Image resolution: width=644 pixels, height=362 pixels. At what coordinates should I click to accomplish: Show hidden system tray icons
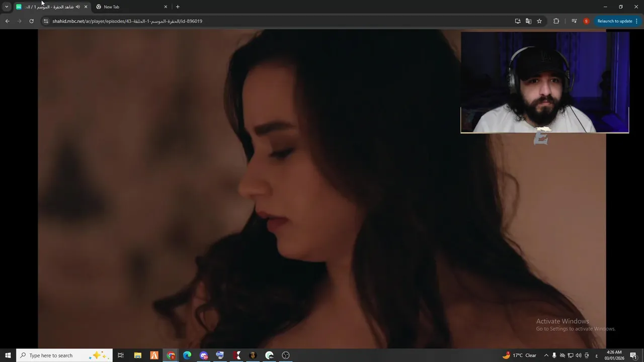(546, 355)
